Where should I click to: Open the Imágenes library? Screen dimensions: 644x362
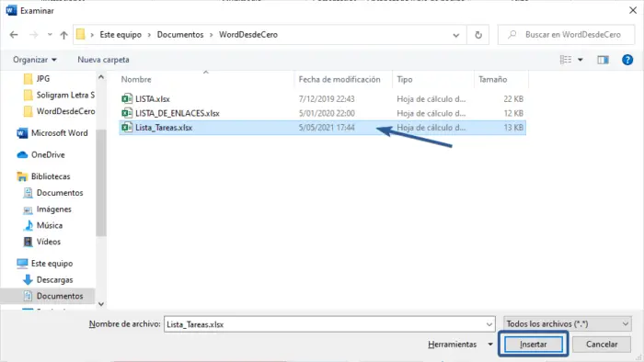click(47, 209)
